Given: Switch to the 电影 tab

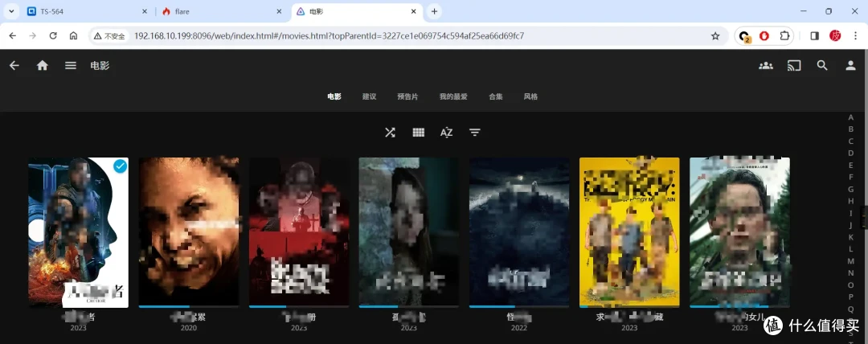Looking at the screenshot, I should coord(334,96).
